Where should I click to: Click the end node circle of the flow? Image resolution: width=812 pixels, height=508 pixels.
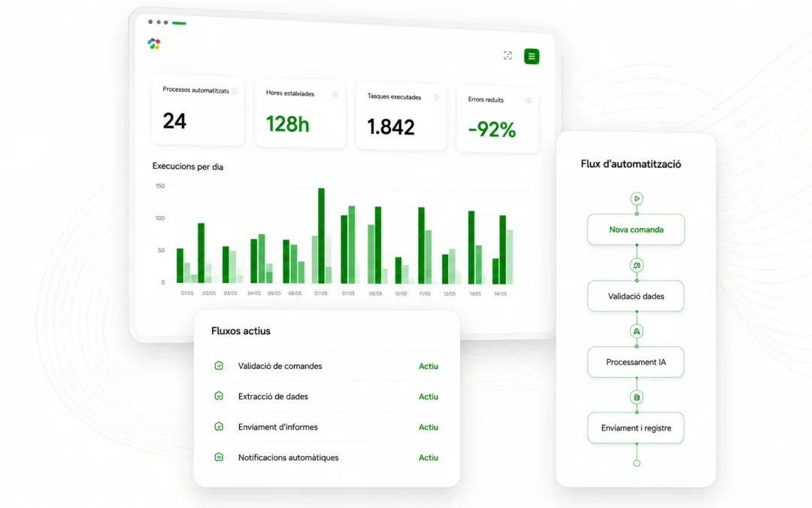pyautogui.click(x=637, y=463)
